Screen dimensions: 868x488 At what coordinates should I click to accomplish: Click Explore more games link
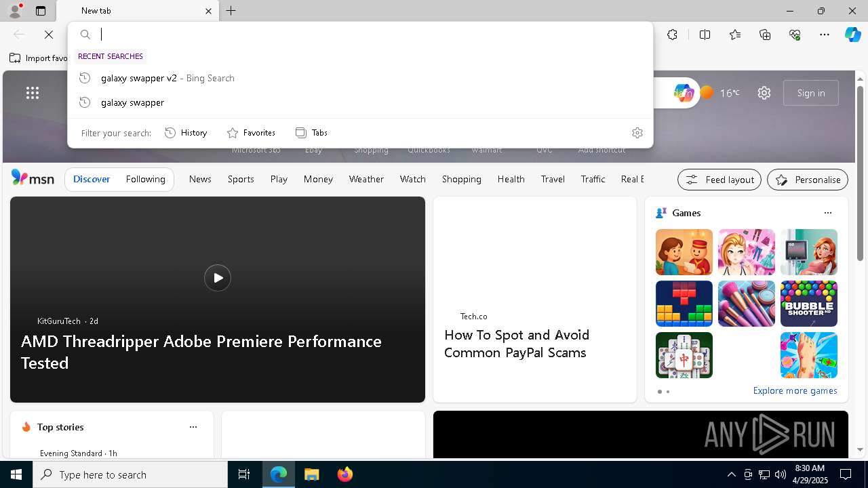[795, 391]
